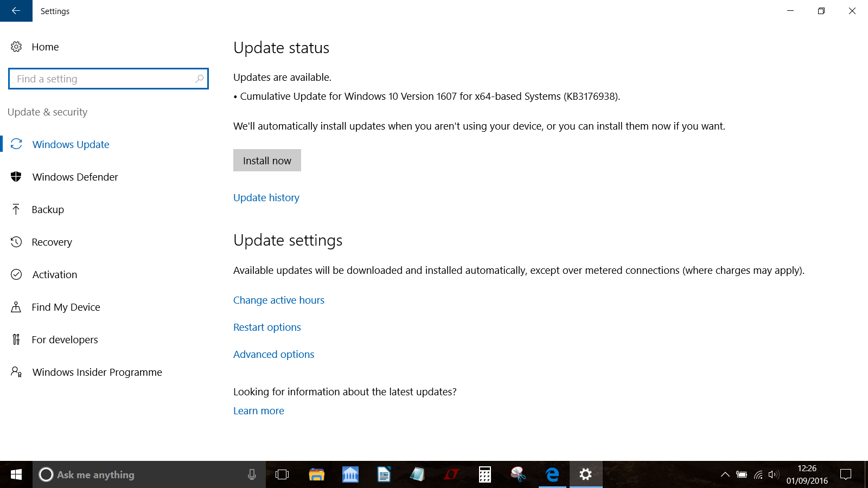Click the Settings gear in the taskbar
Screen dimensions: 868x488
[x=585, y=474]
